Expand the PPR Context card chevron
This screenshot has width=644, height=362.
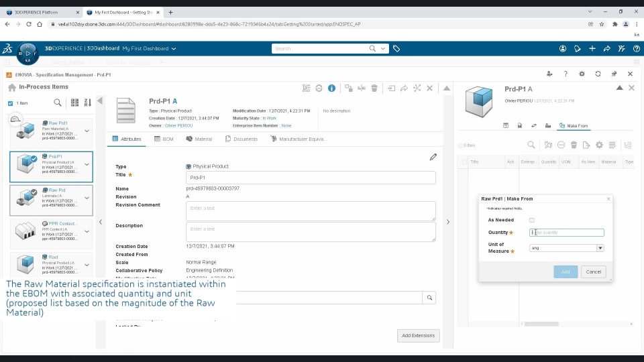pyautogui.click(x=87, y=231)
